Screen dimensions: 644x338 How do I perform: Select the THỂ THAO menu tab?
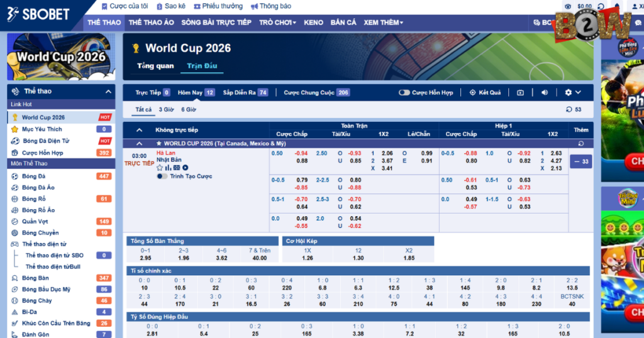click(x=104, y=23)
